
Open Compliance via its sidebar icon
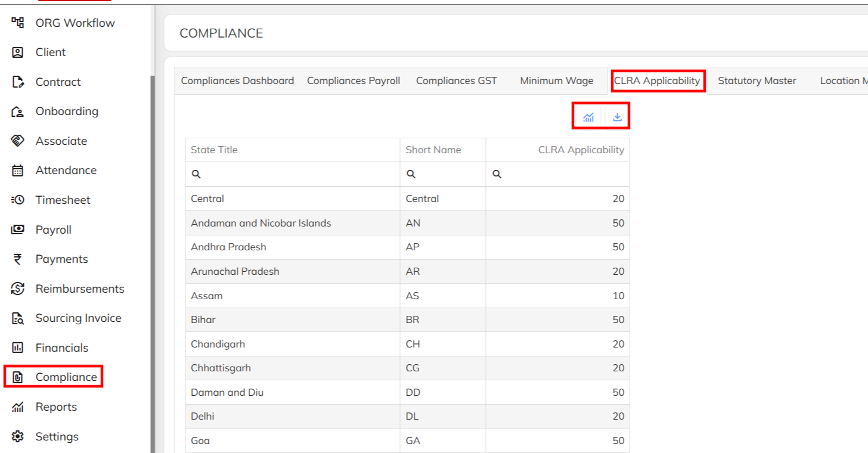coord(18,377)
